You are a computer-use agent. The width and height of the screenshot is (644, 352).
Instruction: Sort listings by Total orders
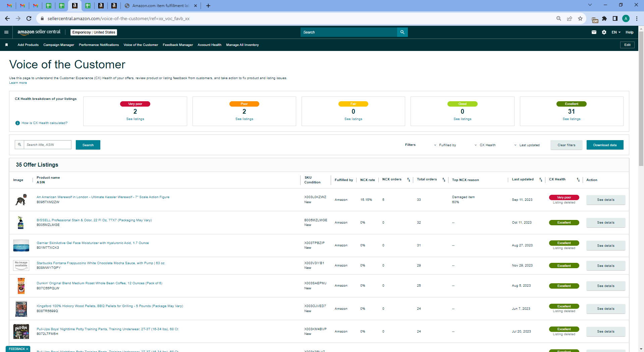point(444,180)
